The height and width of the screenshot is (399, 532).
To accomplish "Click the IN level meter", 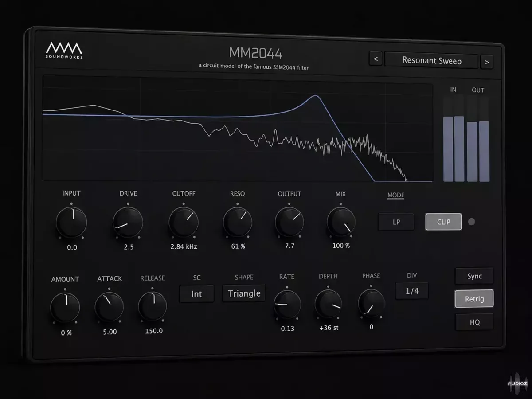I will click(x=454, y=138).
